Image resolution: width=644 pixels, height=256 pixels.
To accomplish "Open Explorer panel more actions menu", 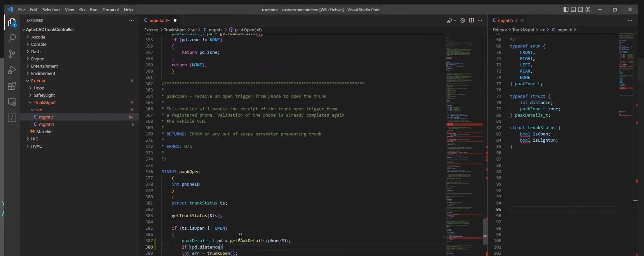I will pyautogui.click(x=131, y=20).
